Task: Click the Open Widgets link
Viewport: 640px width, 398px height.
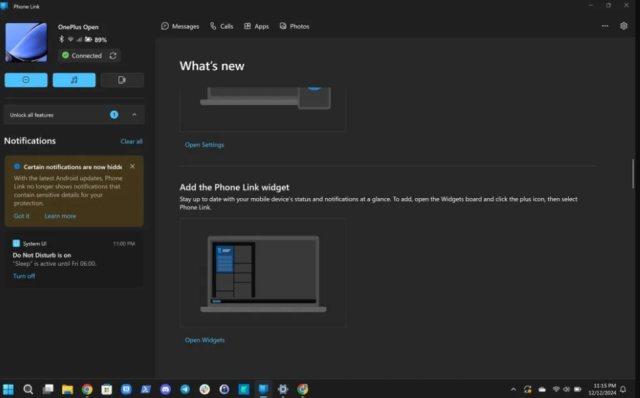Action: [204, 340]
